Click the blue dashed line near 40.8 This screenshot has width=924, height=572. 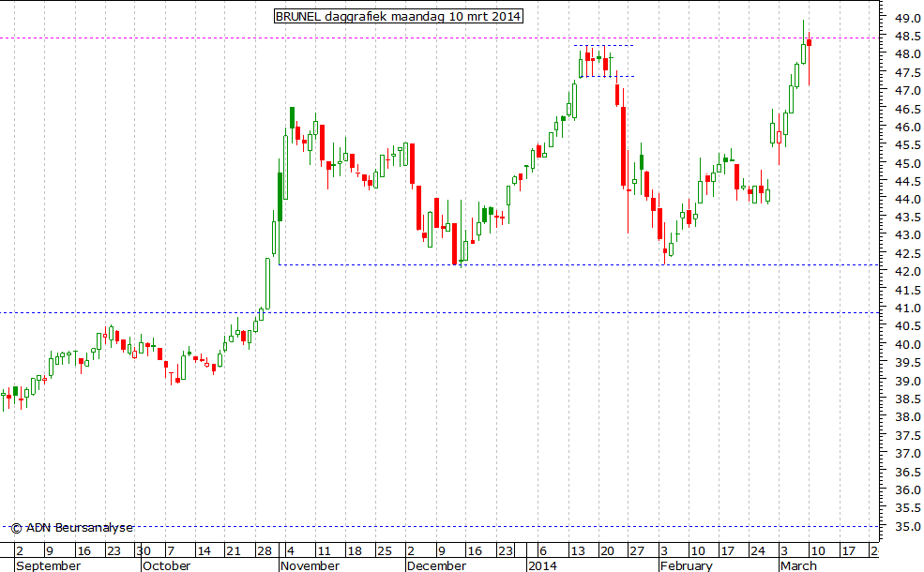(x=439, y=313)
